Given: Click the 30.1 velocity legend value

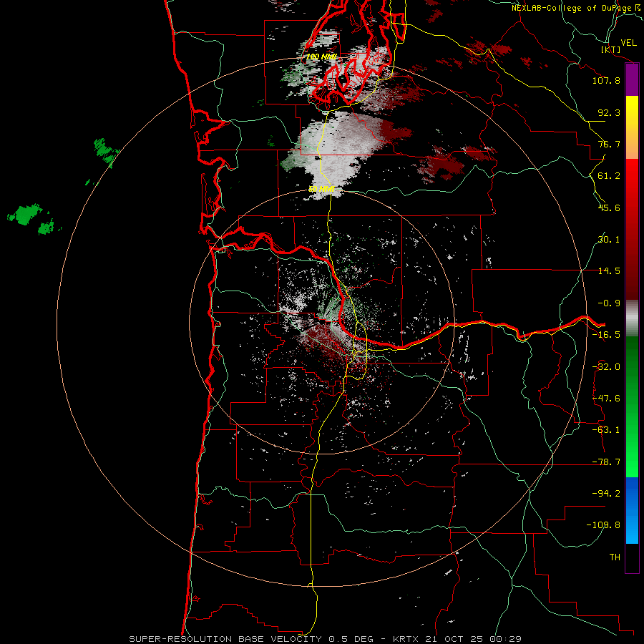Looking at the screenshot, I should pyautogui.click(x=609, y=240).
